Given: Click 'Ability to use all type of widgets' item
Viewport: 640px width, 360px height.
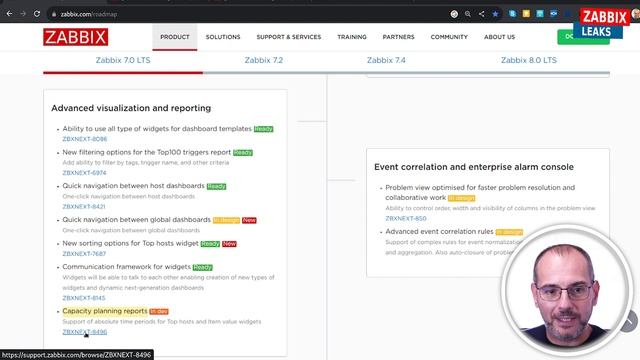Looking at the screenshot, I should pyautogui.click(x=157, y=129).
